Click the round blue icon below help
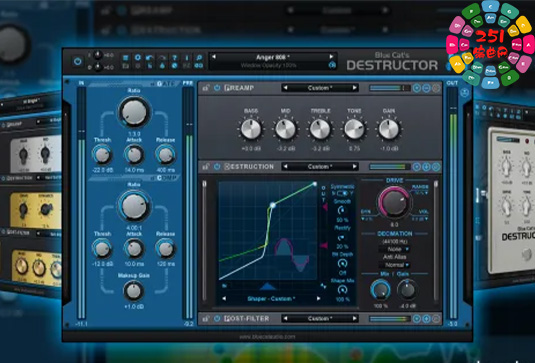Viewport: 535px width, 363px height. tap(174, 66)
